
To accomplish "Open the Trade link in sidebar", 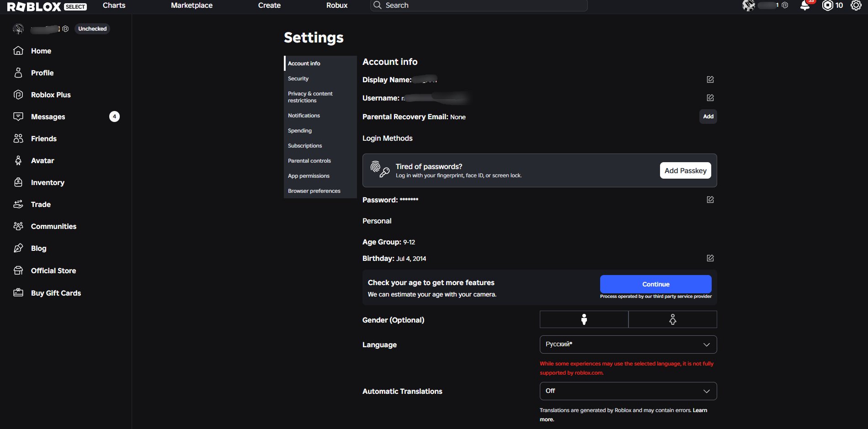I will [x=41, y=204].
